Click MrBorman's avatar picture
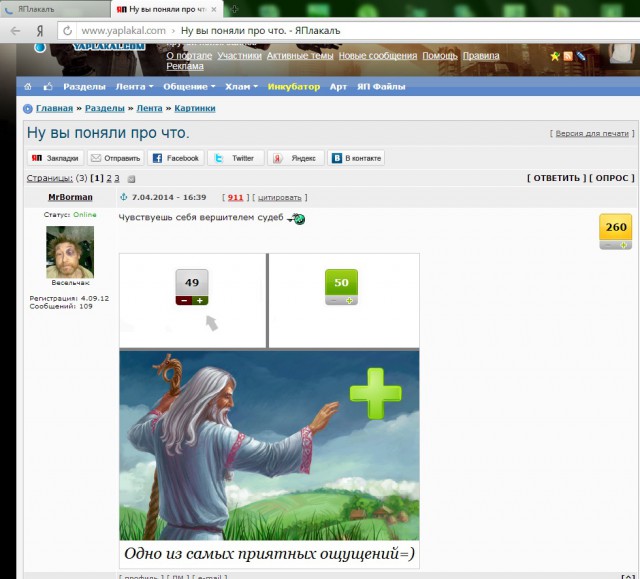 (x=70, y=252)
